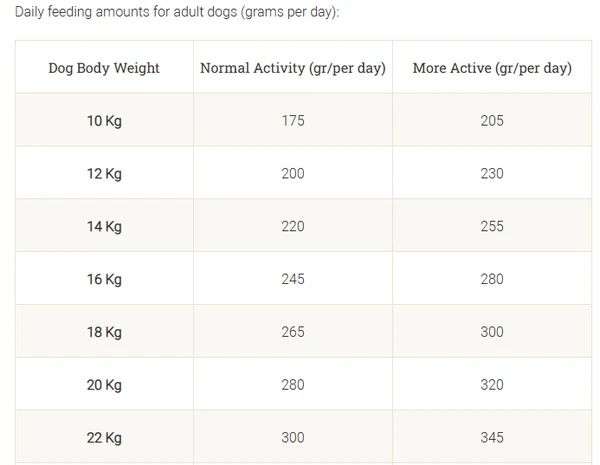Click normal activity value 220 for 14 Kg
This screenshot has height=465, width=600.
[x=293, y=227]
